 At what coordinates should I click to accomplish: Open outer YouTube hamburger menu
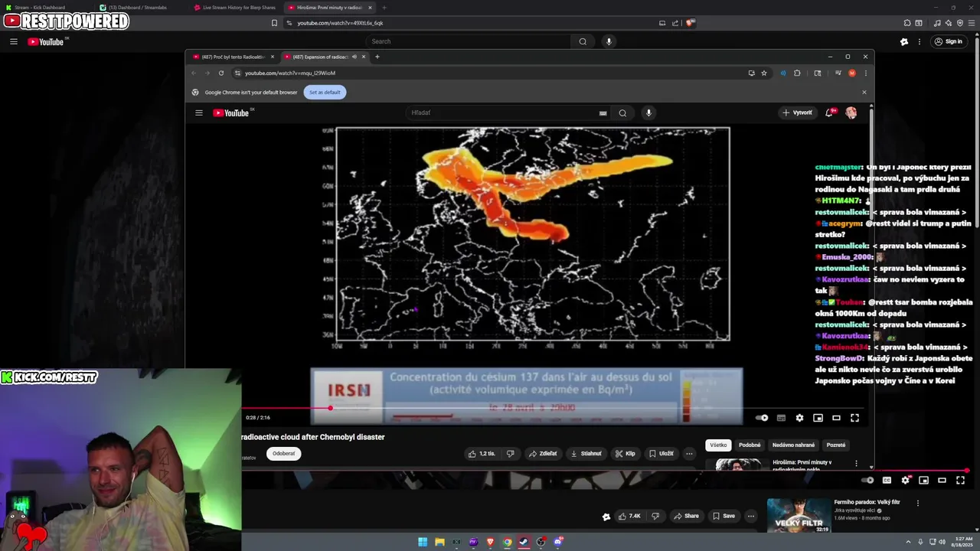[x=13, y=41]
